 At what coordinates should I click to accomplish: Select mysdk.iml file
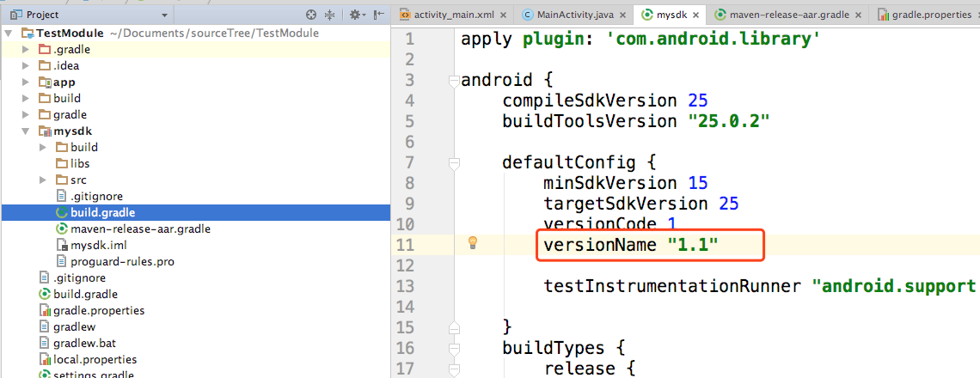click(99, 245)
